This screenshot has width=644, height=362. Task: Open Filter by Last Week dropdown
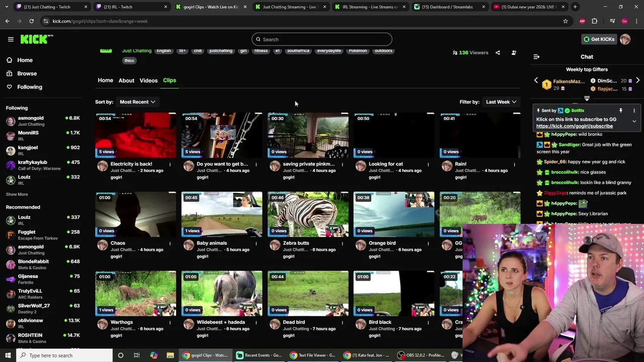[x=501, y=102]
